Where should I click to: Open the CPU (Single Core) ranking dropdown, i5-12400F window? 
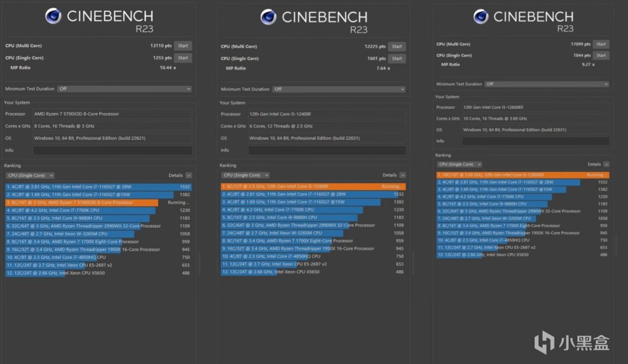click(245, 175)
